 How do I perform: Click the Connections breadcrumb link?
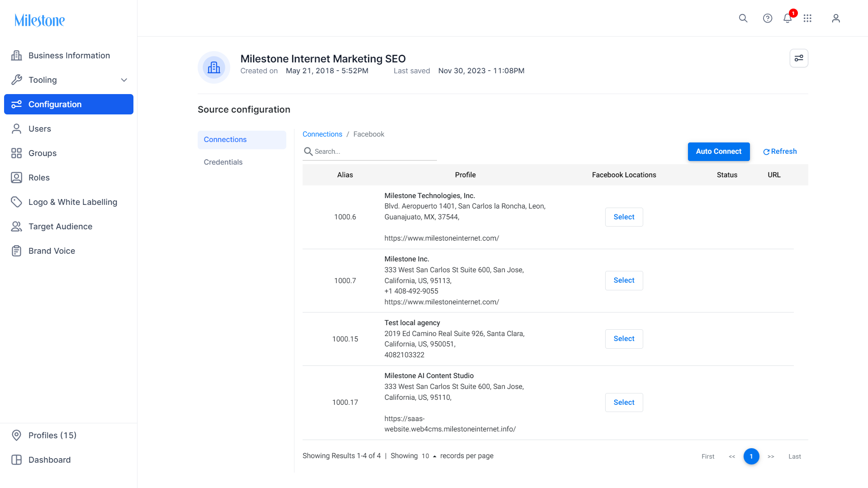click(x=323, y=134)
